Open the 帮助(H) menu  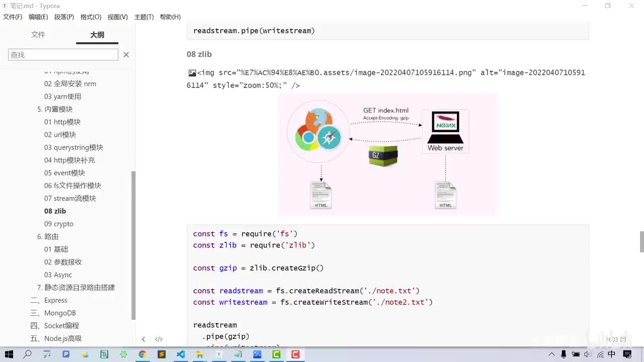point(170,17)
